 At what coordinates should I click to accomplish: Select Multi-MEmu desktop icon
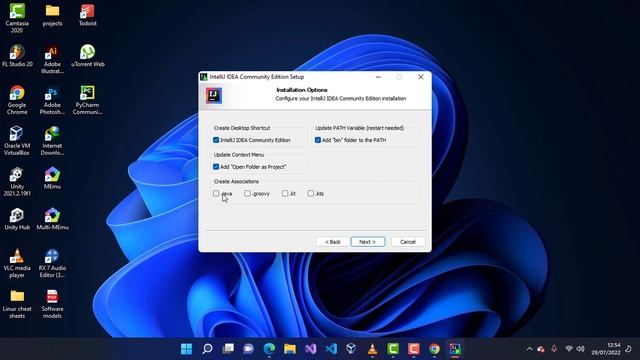pyautogui.click(x=53, y=219)
